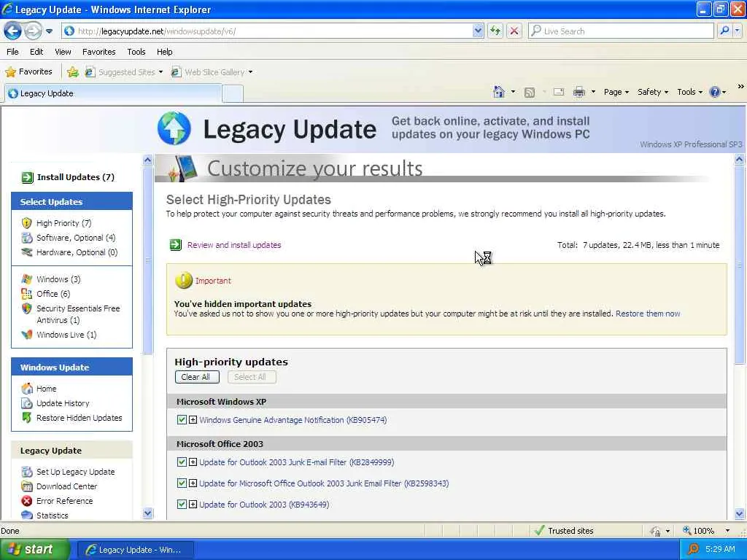Open the Tools menu in menu bar

(x=136, y=52)
